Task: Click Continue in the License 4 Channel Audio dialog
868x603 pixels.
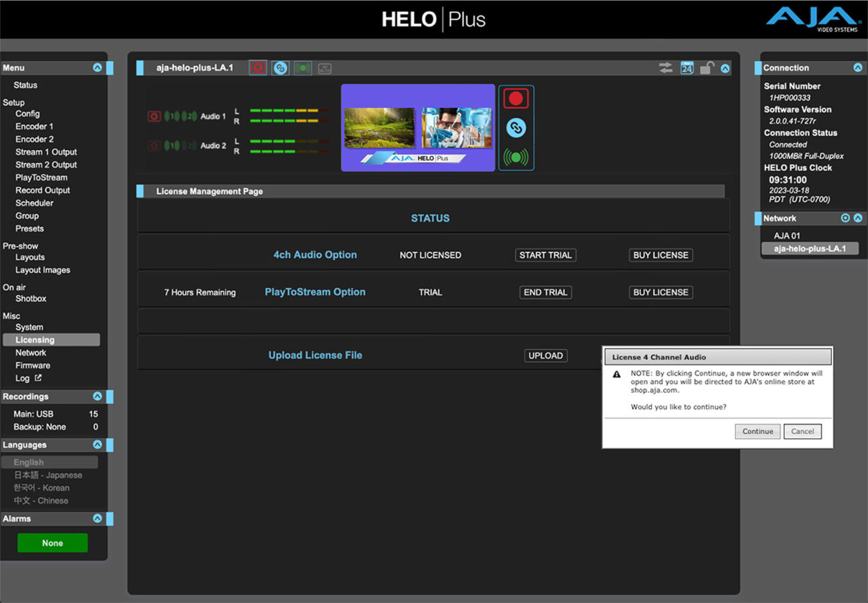Action: coord(757,431)
